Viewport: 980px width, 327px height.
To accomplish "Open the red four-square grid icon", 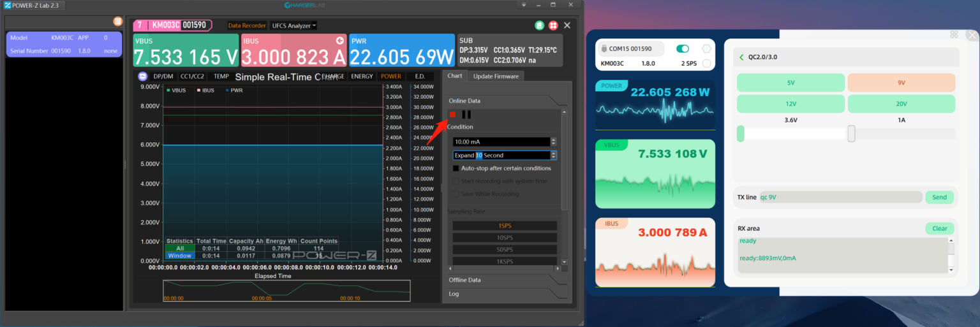I will pyautogui.click(x=553, y=25).
